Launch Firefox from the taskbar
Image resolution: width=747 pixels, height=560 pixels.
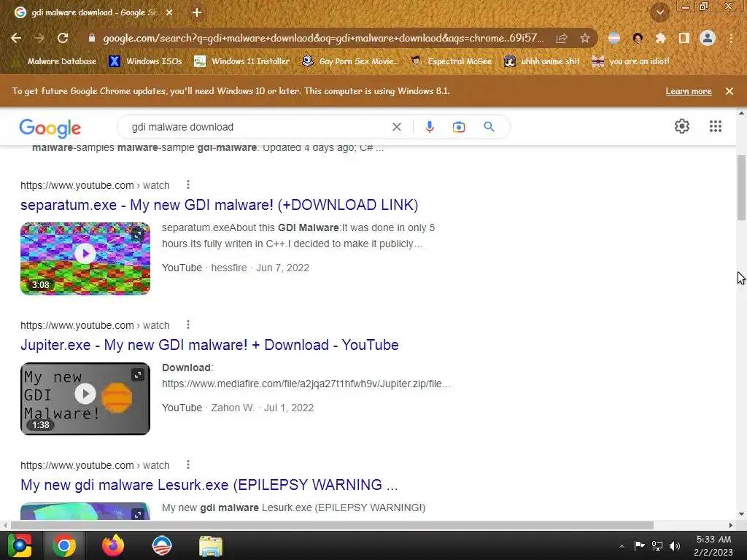pyautogui.click(x=113, y=545)
